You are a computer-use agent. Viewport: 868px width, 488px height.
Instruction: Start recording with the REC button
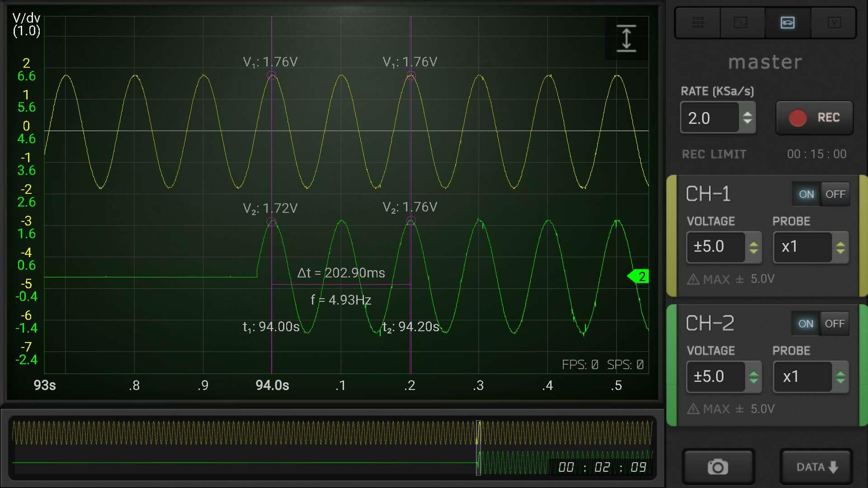click(815, 118)
